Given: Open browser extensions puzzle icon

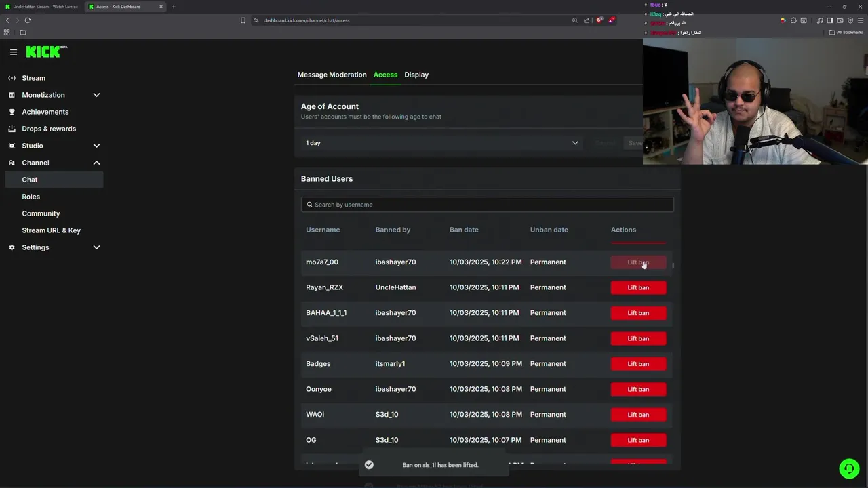Looking at the screenshot, I should 793,20.
